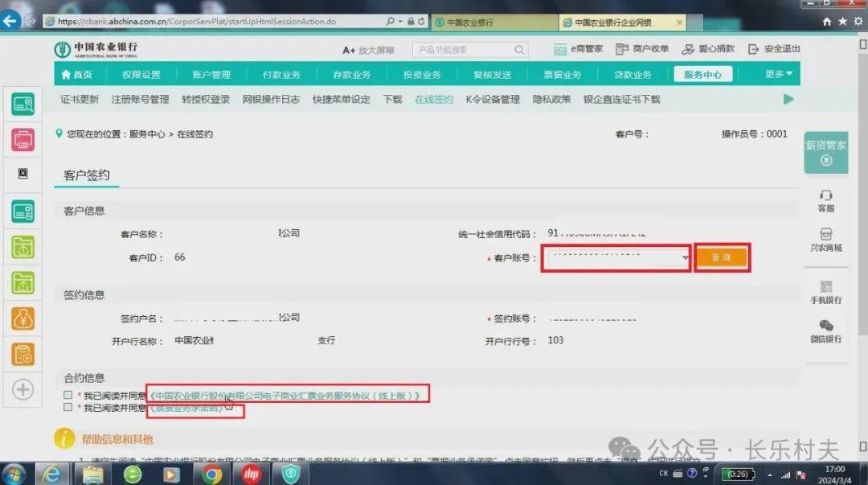Open the IE home icon
This screenshot has height=485, width=868.
pyautogui.click(x=827, y=22)
